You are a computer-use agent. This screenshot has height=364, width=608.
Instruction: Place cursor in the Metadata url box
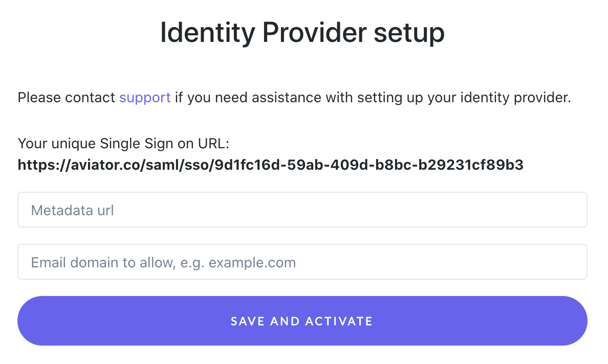(302, 210)
